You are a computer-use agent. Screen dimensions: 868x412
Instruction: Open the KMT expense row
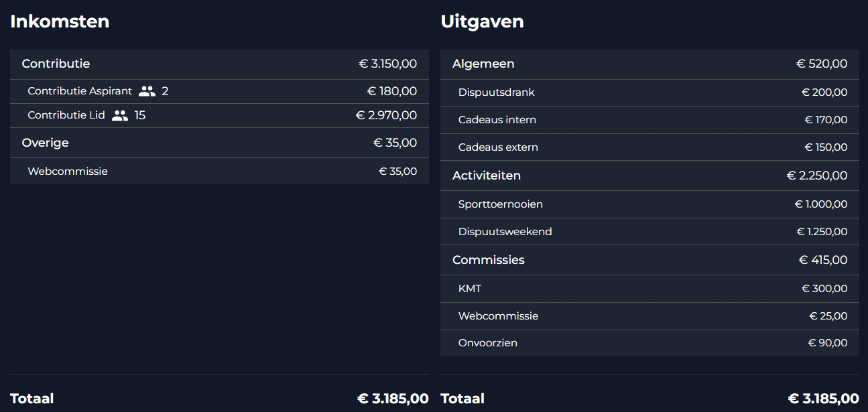(649, 289)
